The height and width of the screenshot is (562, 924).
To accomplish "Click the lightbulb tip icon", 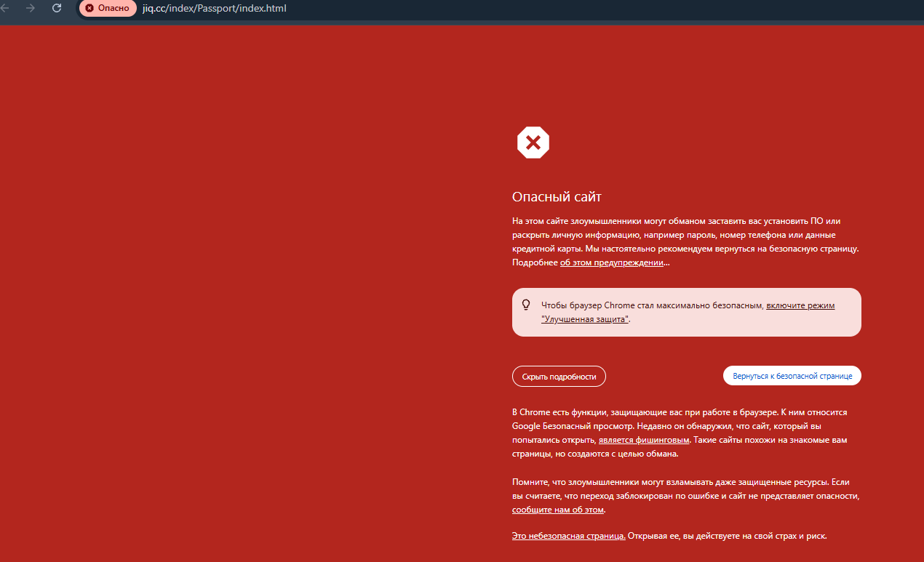I will point(526,305).
